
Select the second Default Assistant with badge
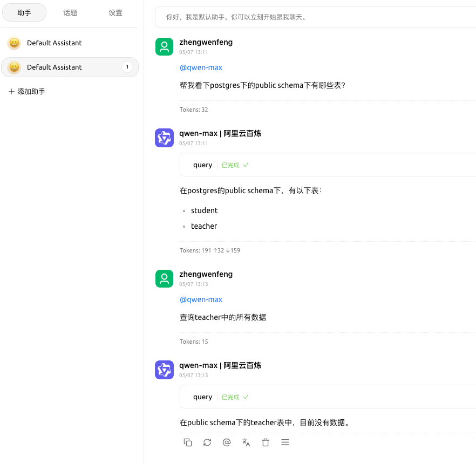[x=54, y=67]
